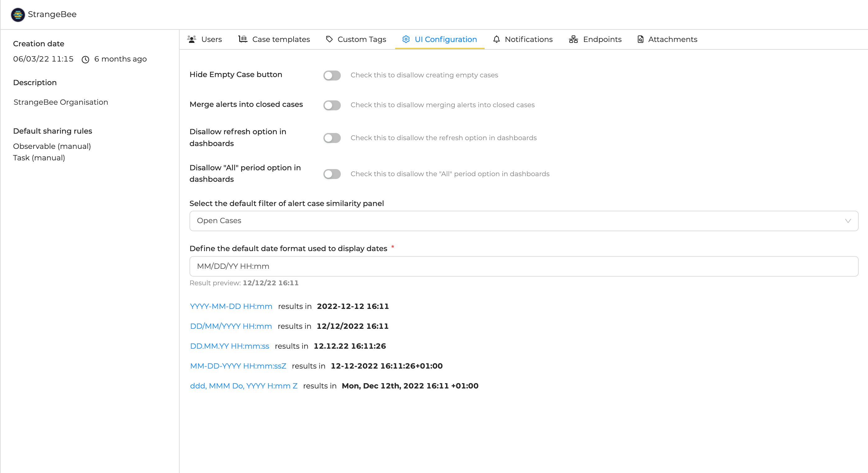This screenshot has width=868, height=473.
Task: Choose the ddd, MMM Do, YYYY format link
Action: tap(244, 386)
